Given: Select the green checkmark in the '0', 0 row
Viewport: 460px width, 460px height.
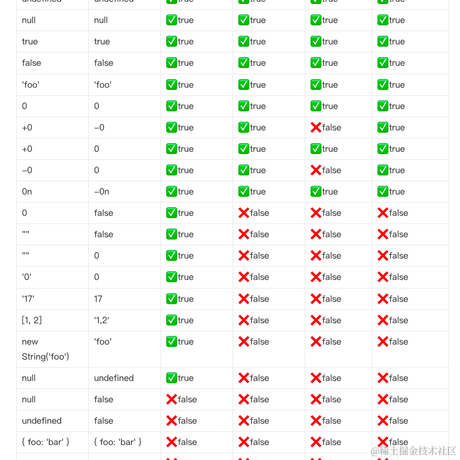Looking at the screenshot, I should point(171,277).
